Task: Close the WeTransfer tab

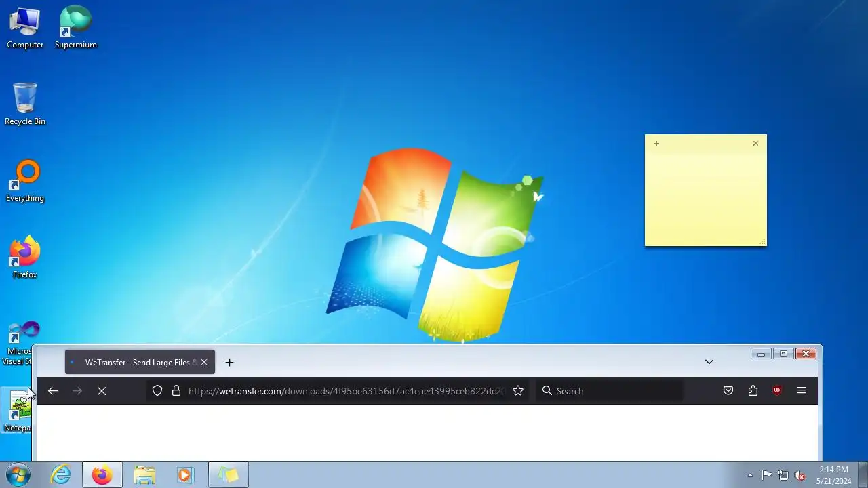Action: 204,363
